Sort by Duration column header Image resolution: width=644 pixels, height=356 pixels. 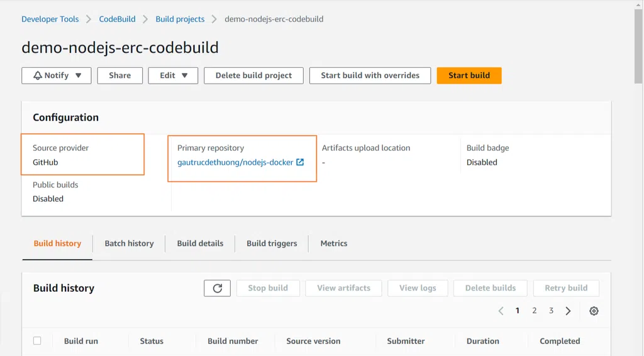(482, 341)
